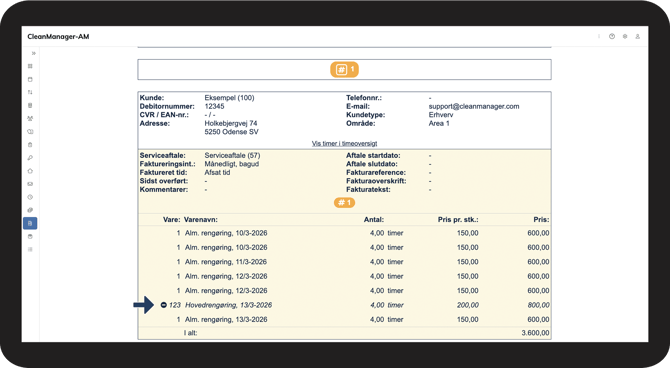Click the small orange # 1 badge above Vare

[x=344, y=203]
